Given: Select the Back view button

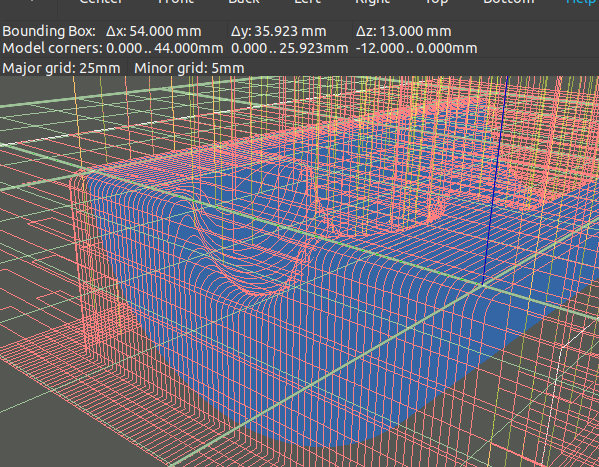Looking at the screenshot, I should (244, 2).
